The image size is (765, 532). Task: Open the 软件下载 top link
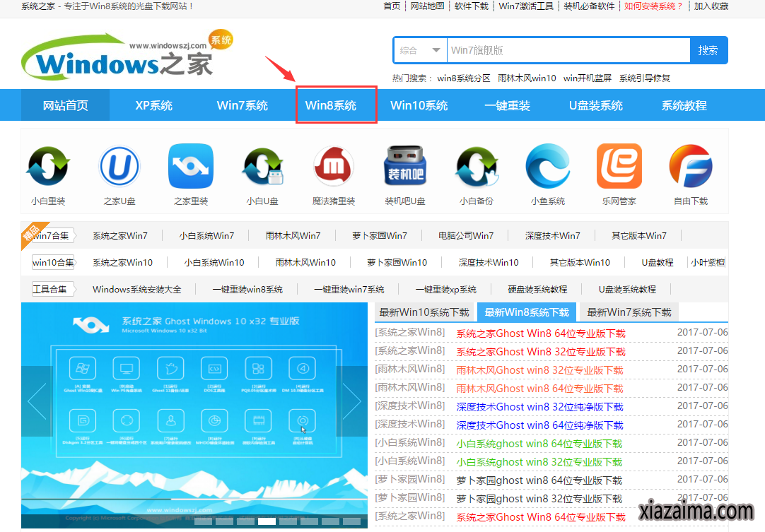point(472,6)
